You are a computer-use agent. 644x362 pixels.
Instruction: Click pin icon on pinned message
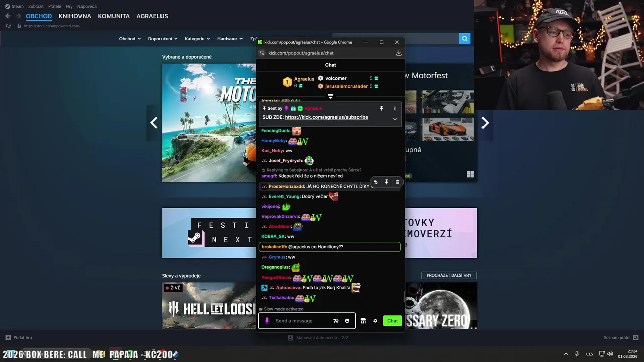(x=381, y=108)
